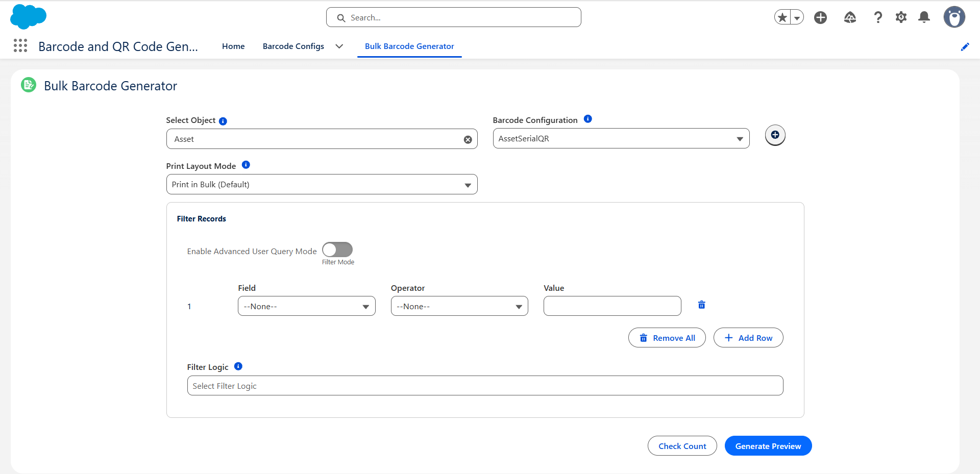Click the Select Filter Logic field

485,386
